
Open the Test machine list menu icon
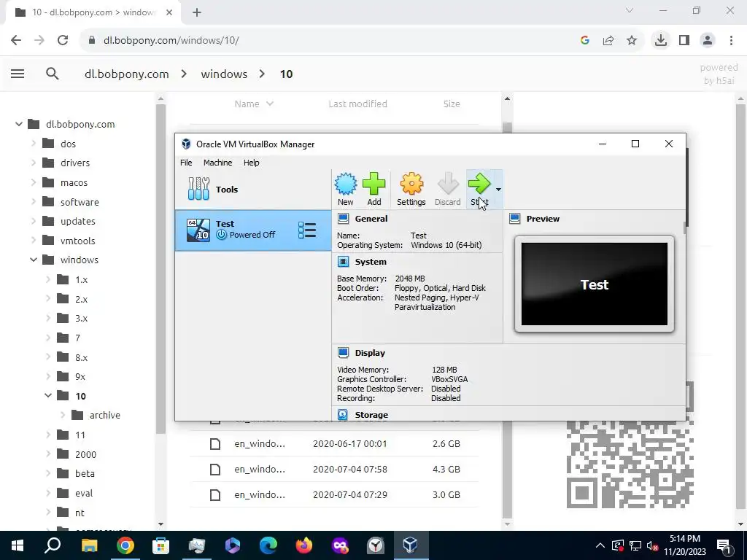click(x=307, y=230)
